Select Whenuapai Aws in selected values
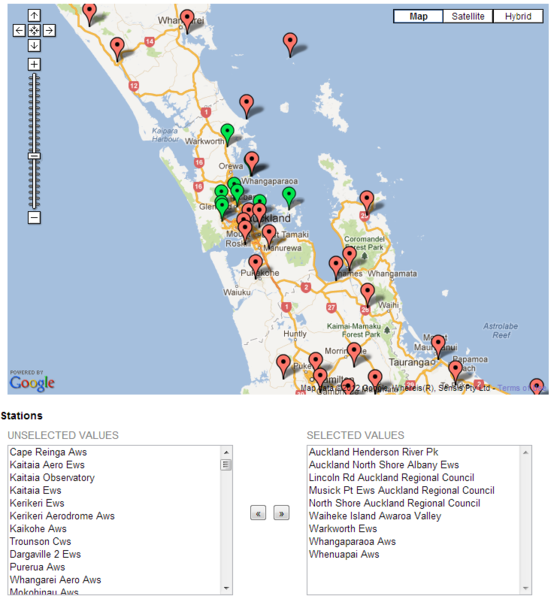Viewport: 554px width, 599px height. [x=344, y=554]
